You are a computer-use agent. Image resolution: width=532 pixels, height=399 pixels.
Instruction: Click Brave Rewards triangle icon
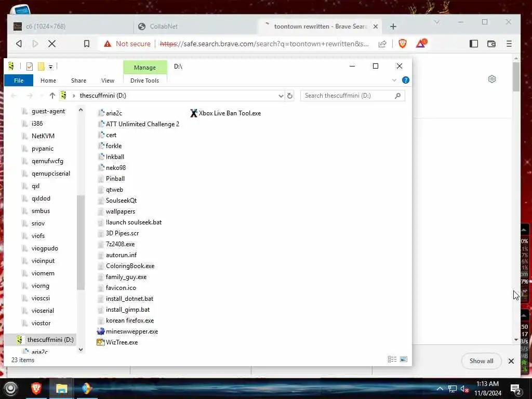421,44
